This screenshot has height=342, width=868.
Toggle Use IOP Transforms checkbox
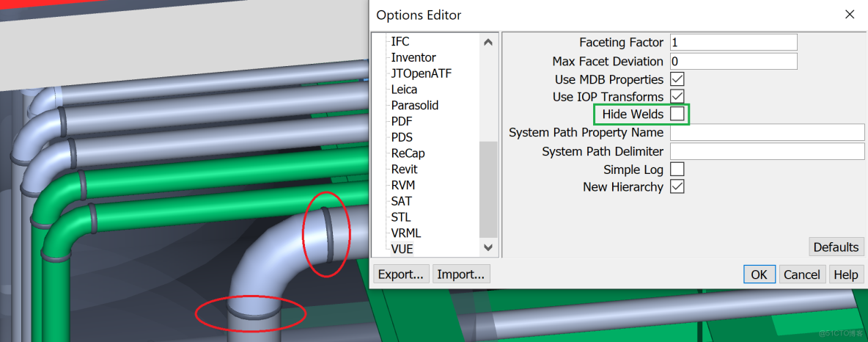point(677,96)
